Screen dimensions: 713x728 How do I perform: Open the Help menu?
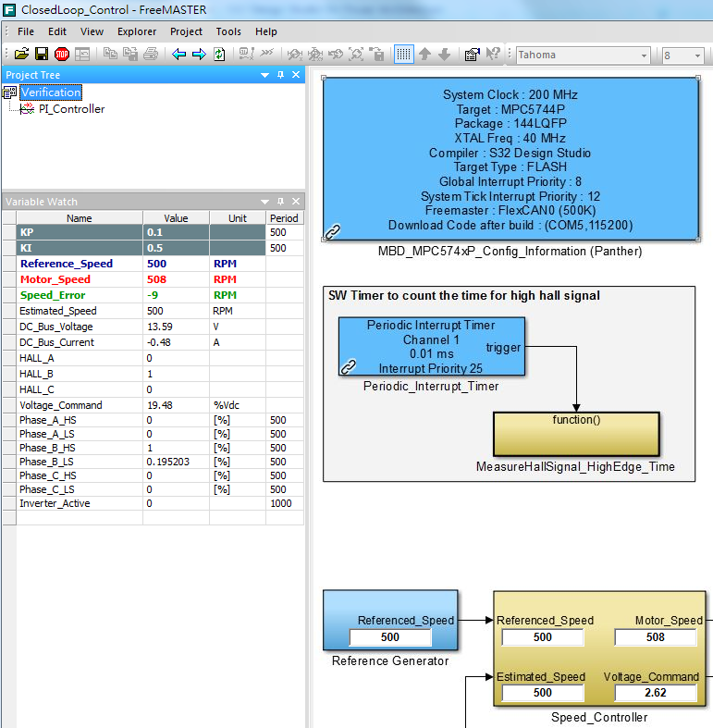pos(265,31)
